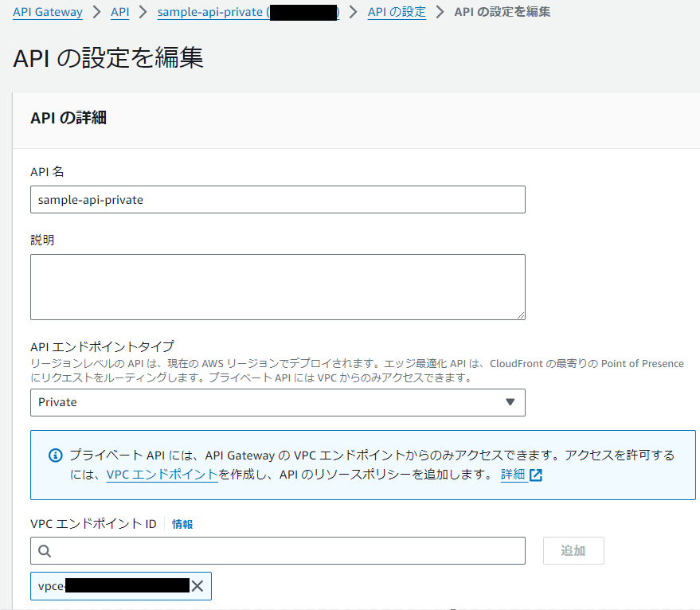Image resolution: width=700 pixels, height=610 pixels.
Task: Remove the vpce endpoint tag
Action: click(x=197, y=586)
